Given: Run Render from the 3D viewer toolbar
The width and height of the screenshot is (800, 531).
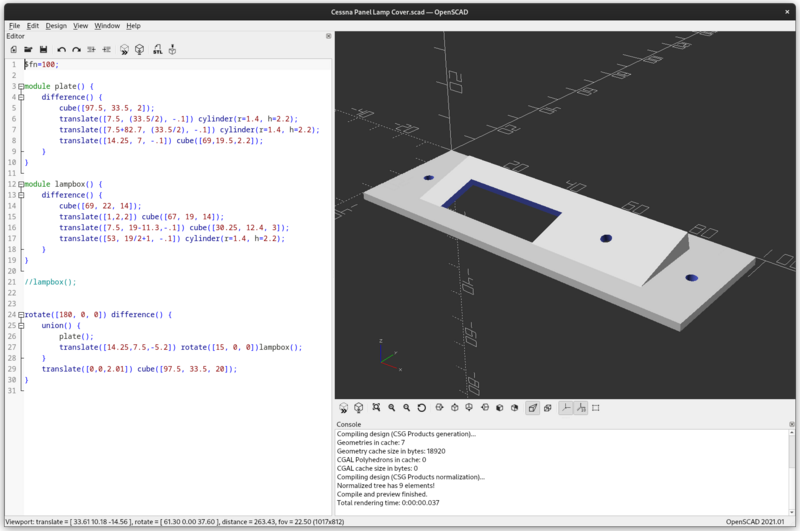Looking at the screenshot, I should point(359,408).
